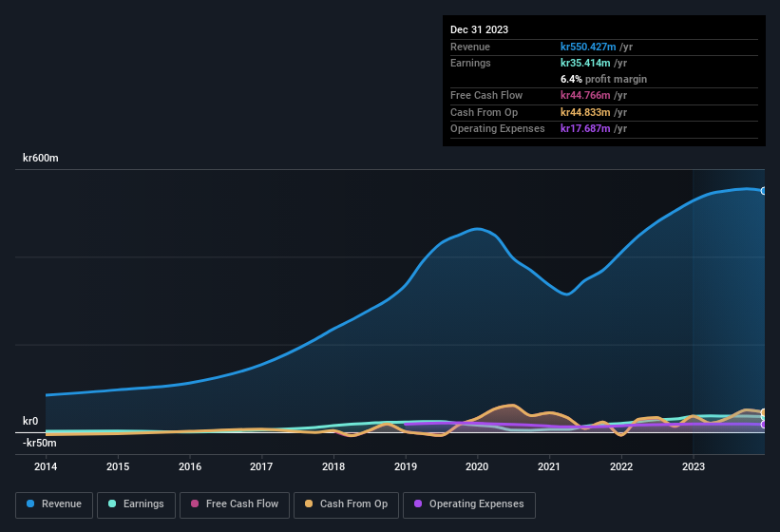
Task: Click the 2018 x-axis label
Action: click(x=333, y=466)
